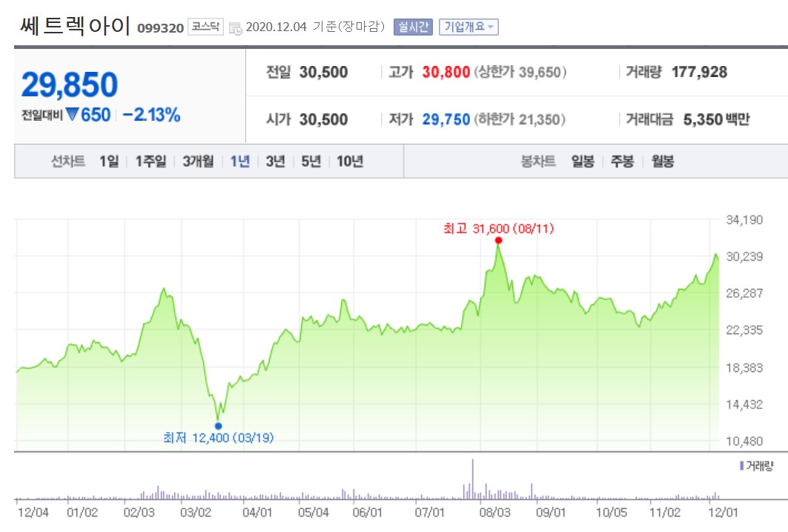Open the 일봉 daily candle chart
The height and width of the screenshot is (532, 788).
583,162
